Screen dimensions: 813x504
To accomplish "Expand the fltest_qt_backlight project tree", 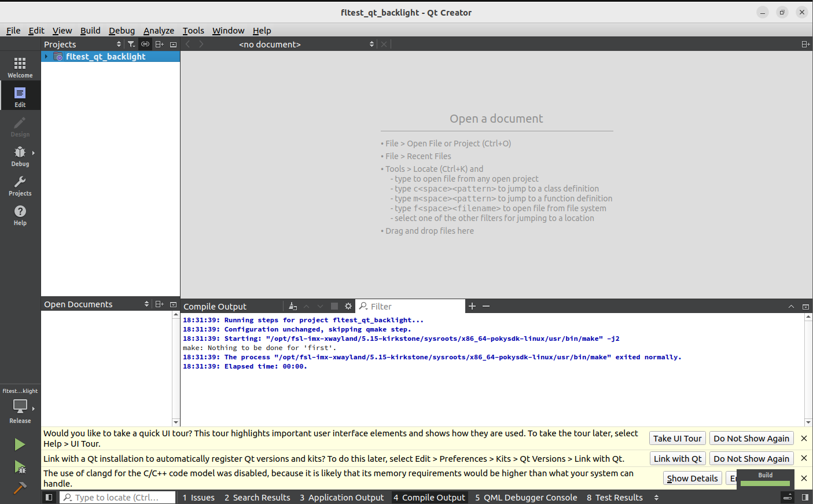I will coord(46,56).
